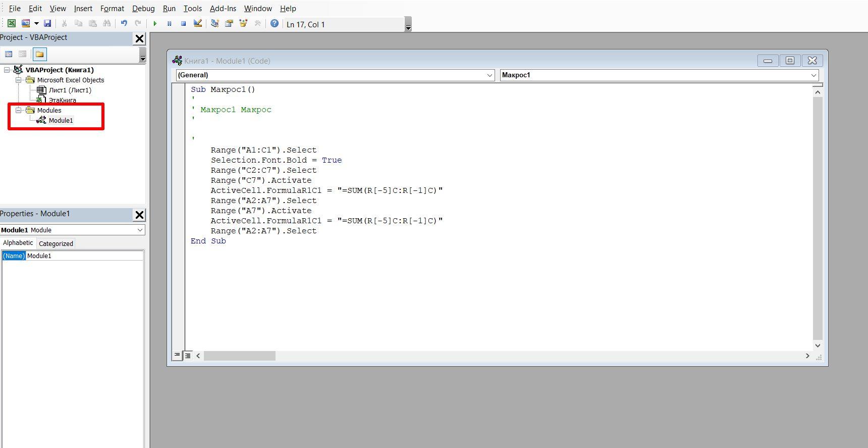Open Properties Window toolbar icon
868x448 pixels.
coord(229,23)
